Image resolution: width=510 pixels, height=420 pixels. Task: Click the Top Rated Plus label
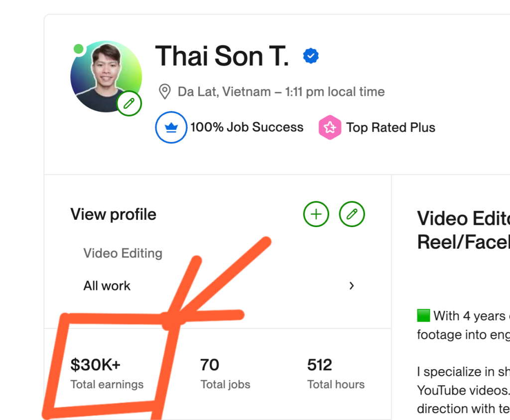391,128
